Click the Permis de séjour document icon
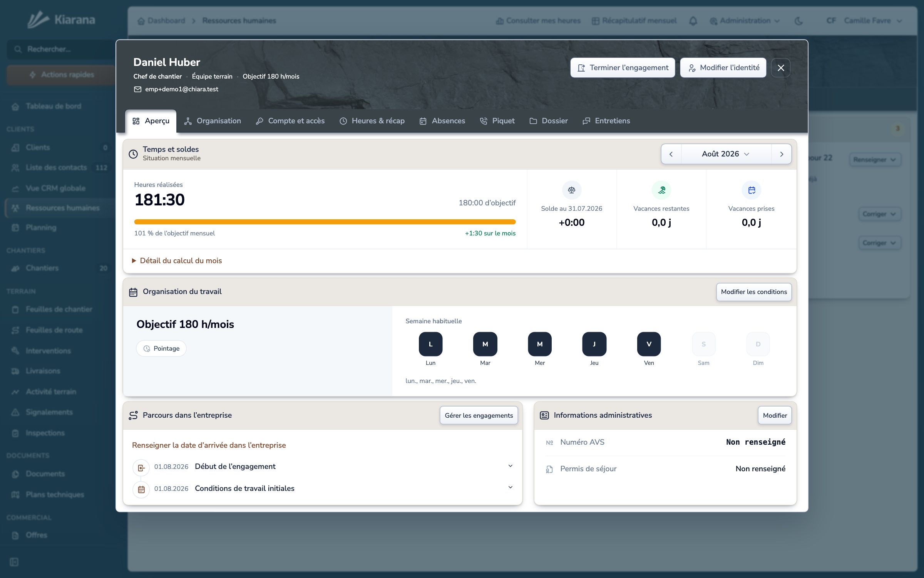The width and height of the screenshot is (924, 578). pyautogui.click(x=549, y=469)
